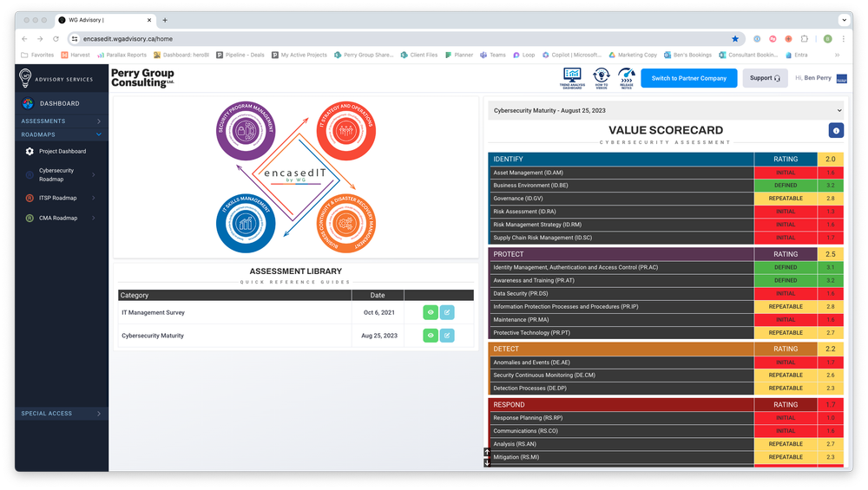Open the browser three-dot menu
This screenshot has height=490, width=868.
[x=843, y=39]
